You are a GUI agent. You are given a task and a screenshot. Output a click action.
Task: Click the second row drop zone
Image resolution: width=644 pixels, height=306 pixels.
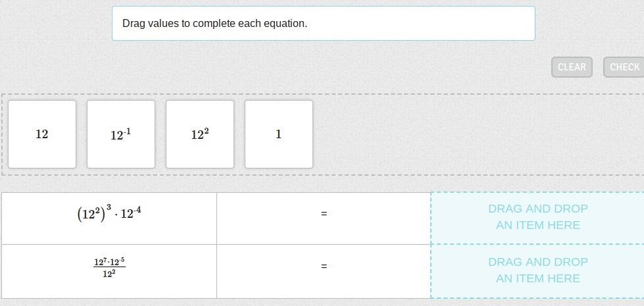[x=537, y=270]
